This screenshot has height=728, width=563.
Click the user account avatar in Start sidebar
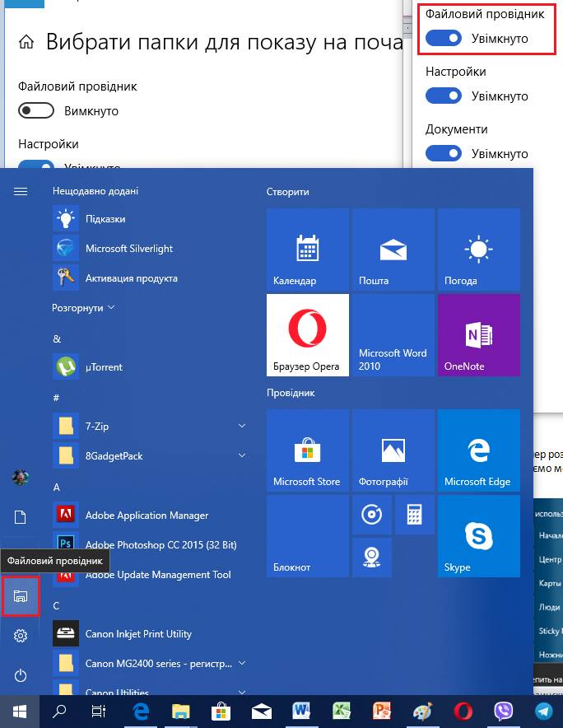21,478
